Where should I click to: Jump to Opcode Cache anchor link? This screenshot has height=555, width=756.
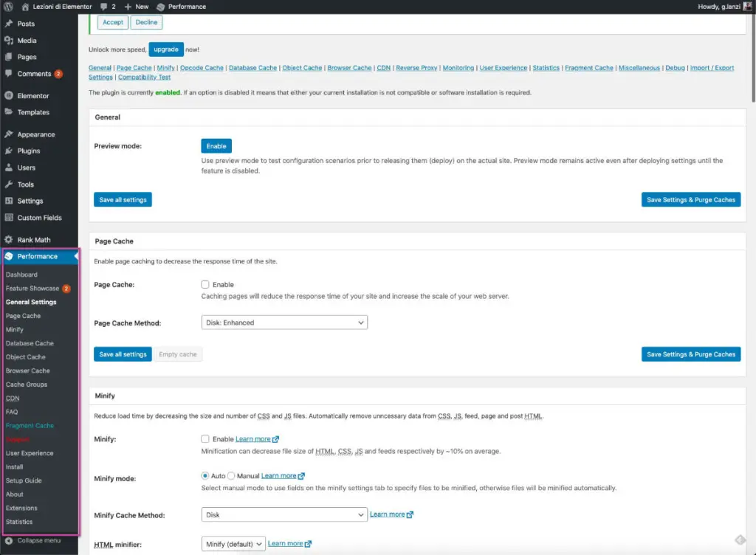pos(202,68)
